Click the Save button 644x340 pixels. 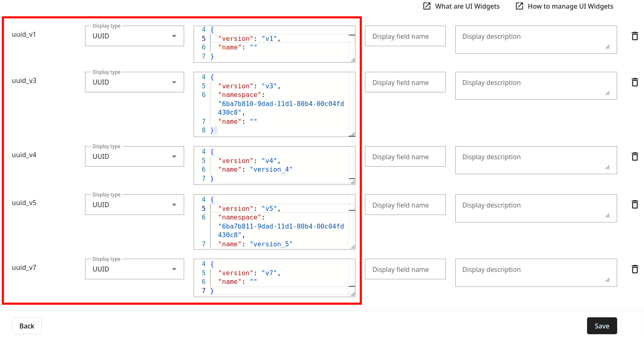[x=602, y=326]
